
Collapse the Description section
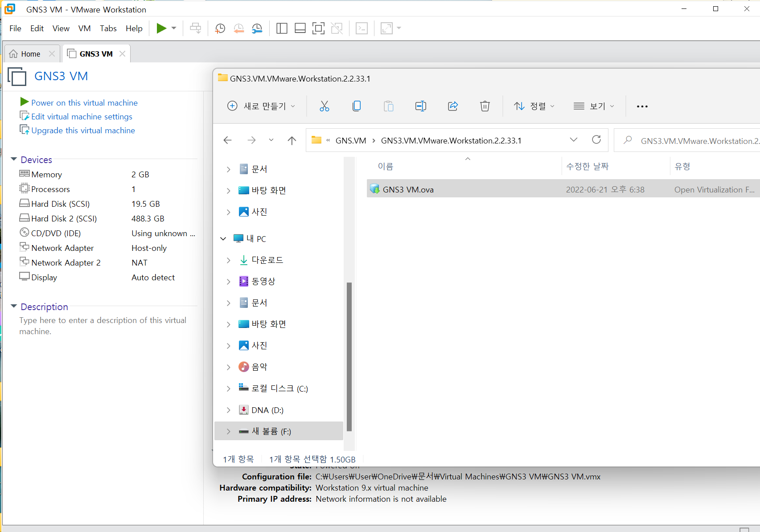coord(14,307)
